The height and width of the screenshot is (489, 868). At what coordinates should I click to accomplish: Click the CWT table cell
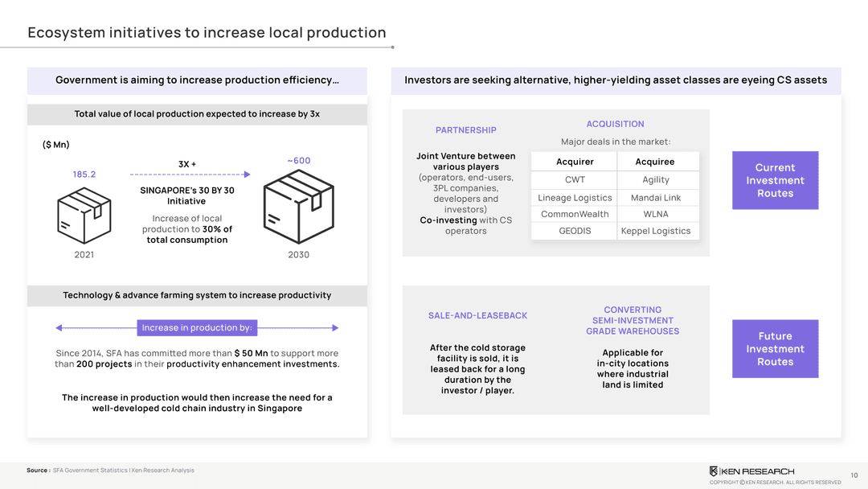[575, 180]
